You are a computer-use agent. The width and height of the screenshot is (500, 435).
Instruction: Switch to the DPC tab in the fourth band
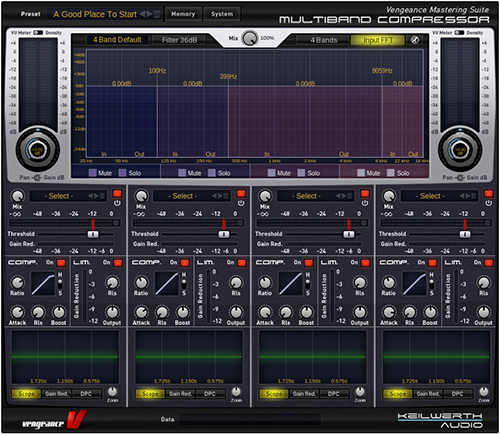pyautogui.click(x=458, y=394)
